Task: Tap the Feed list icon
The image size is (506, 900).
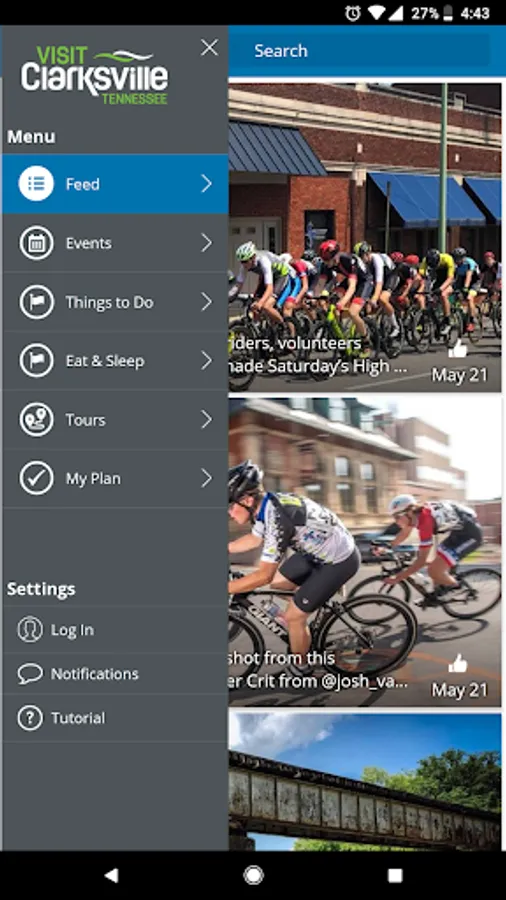Action: (x=36, y=184)
